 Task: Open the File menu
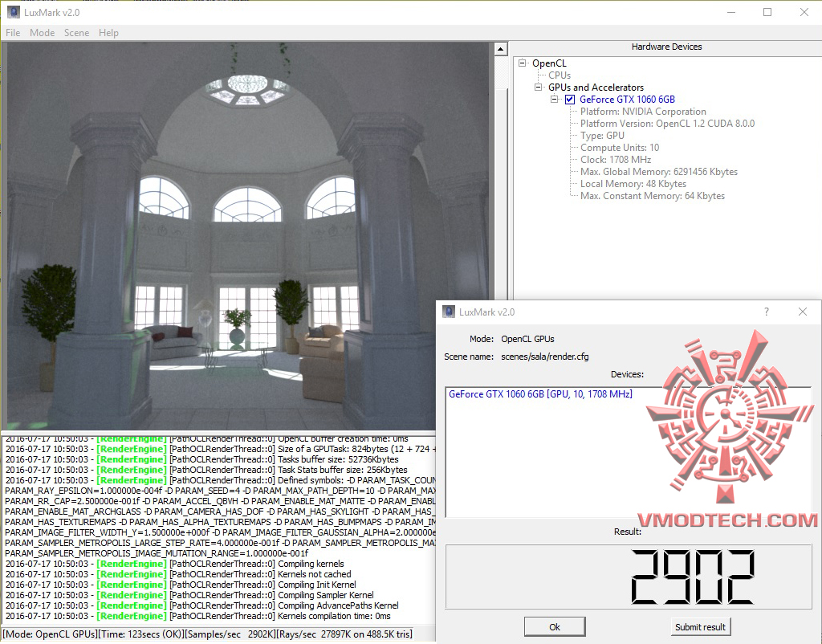pos(13,32)
